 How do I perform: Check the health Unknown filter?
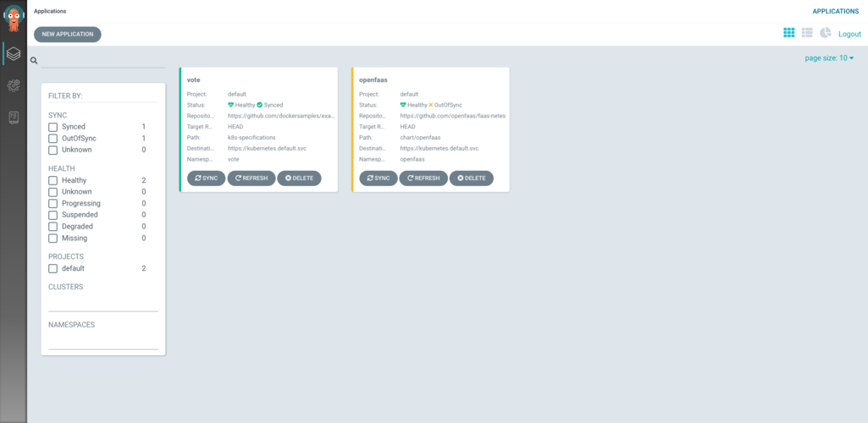pyautogui.click(x=53, y=192)
